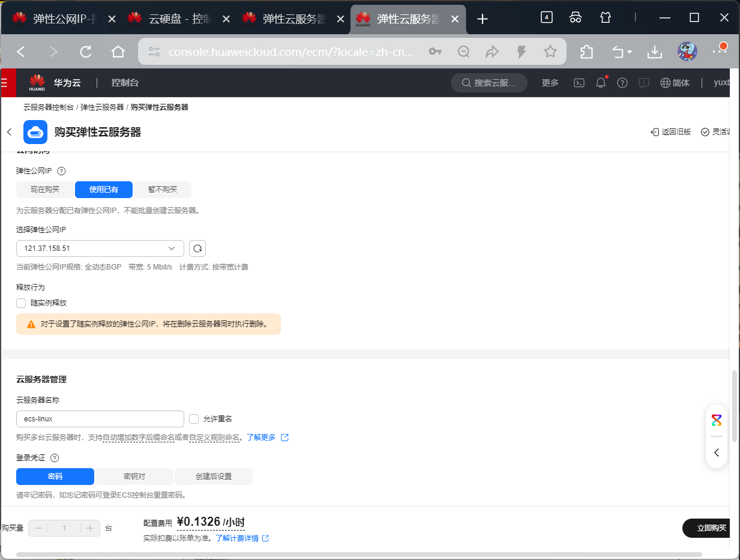The width and height of the screenshot is (740, 560).
Task: Open the notifications bell
Action: click(601, 83)
